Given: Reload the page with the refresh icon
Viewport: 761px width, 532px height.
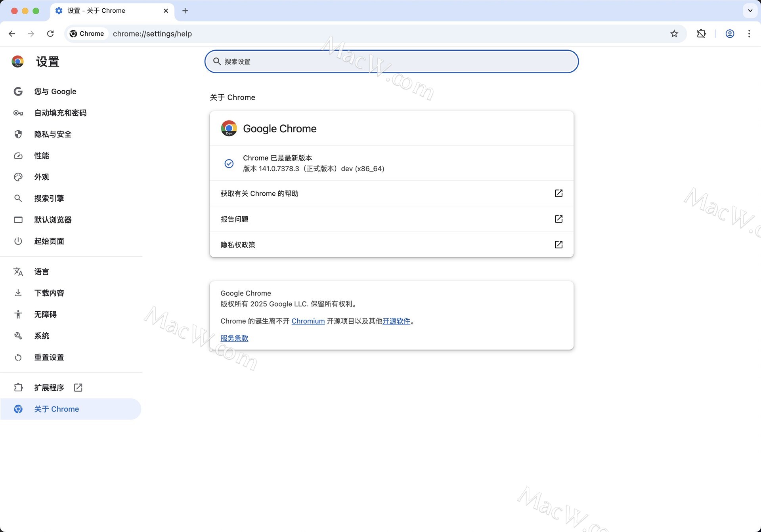Looking at the screenshot, I should (50, 34).
